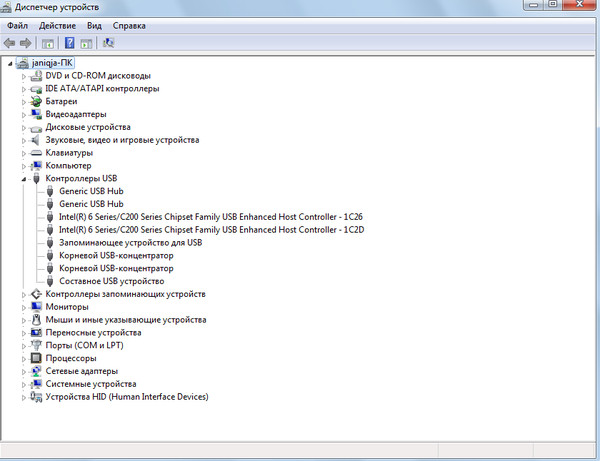Open the Действие menu
The image size is (600, 461).
click(x=57, y=26)
